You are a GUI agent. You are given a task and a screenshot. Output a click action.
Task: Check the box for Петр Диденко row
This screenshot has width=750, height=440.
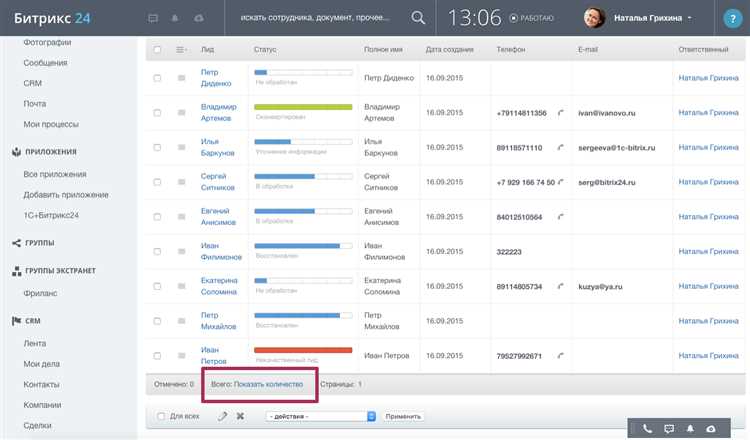point(157,78)
